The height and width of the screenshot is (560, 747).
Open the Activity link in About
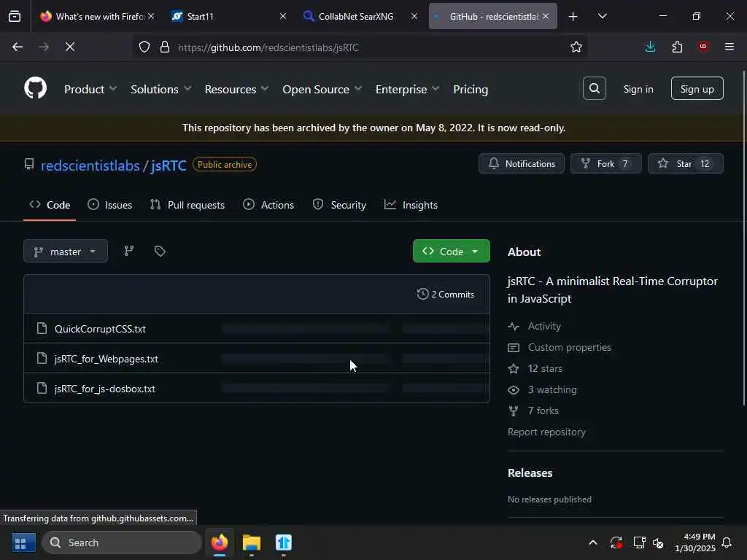[544, 326]
